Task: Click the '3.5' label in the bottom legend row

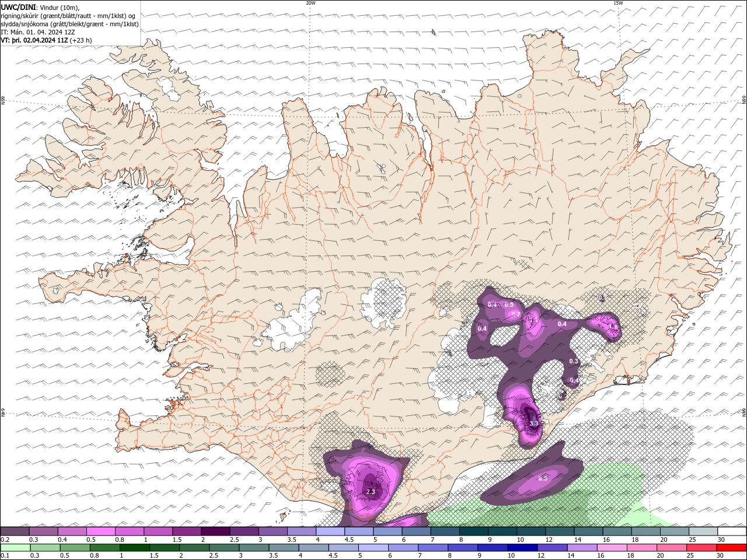Action: coord(274,556)
